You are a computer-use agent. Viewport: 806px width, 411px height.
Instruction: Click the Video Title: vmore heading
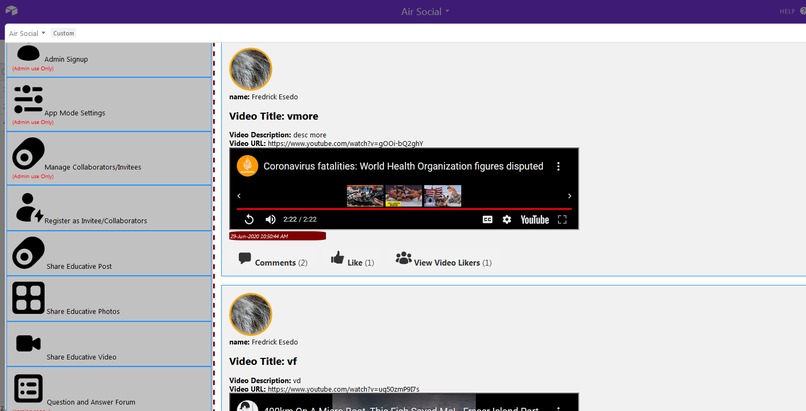click(273, 116)
